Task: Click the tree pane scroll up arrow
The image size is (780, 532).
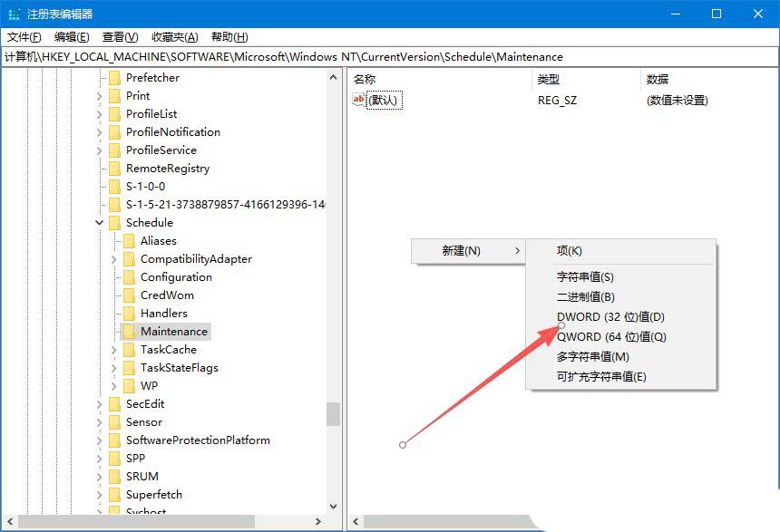Action: [x=333, y=78]
